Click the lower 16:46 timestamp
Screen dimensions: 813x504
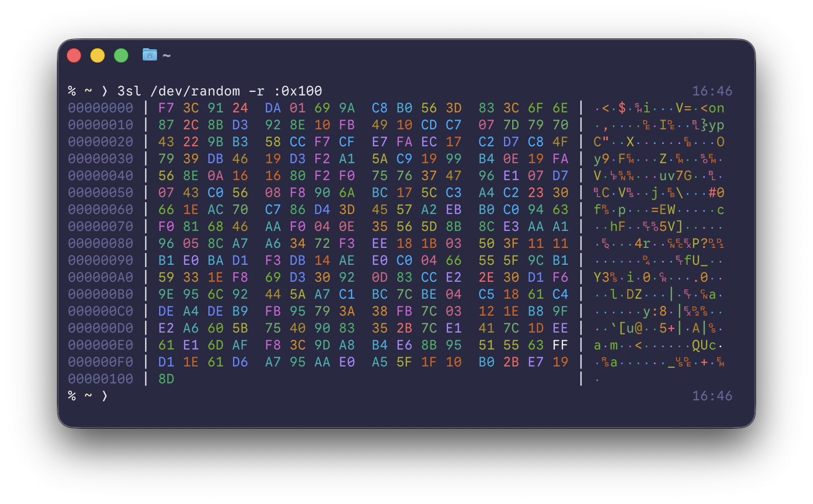pos(712,396)
